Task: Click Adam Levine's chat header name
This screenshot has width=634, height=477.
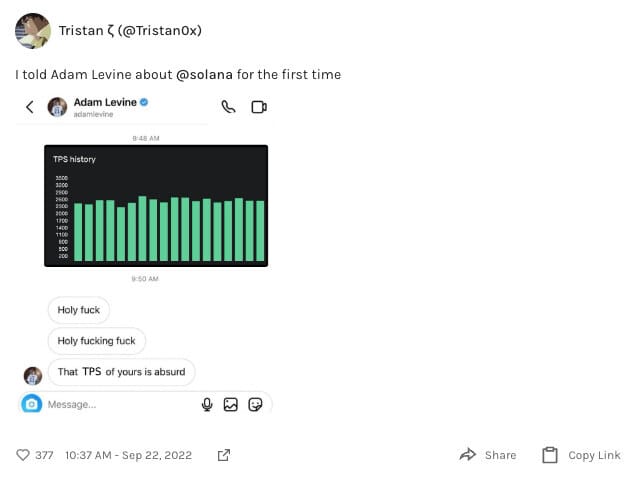Action: coord(105,102)
